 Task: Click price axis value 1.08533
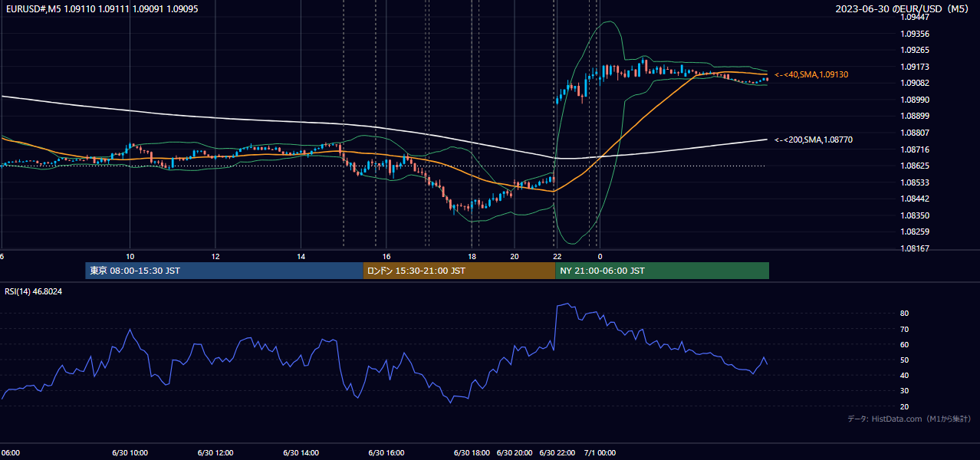(x=915, y=182)
